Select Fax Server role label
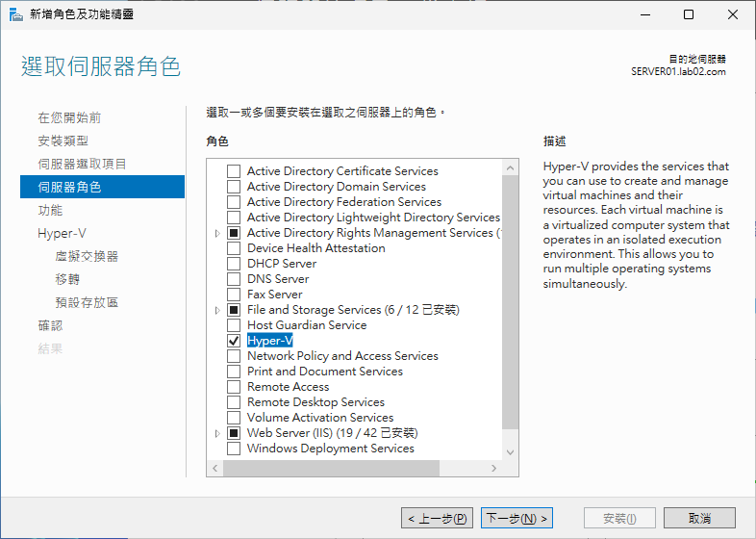Screen dimensions: 756x539 (x=274, y=295)
